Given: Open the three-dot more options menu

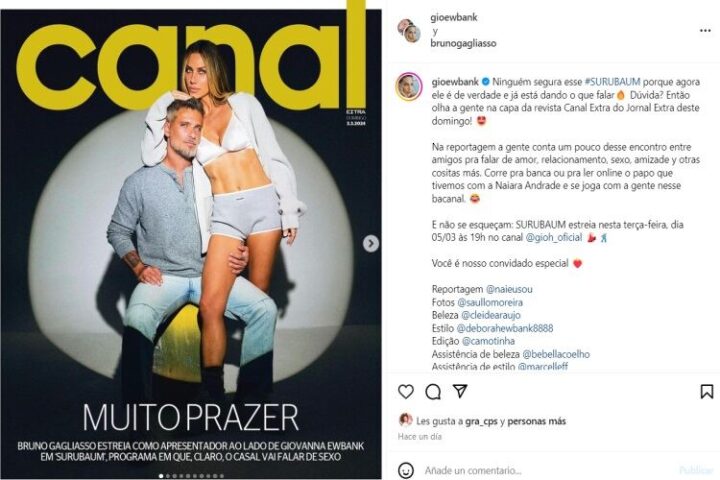Looking at the screenshot, I should (x=705, y=31).
